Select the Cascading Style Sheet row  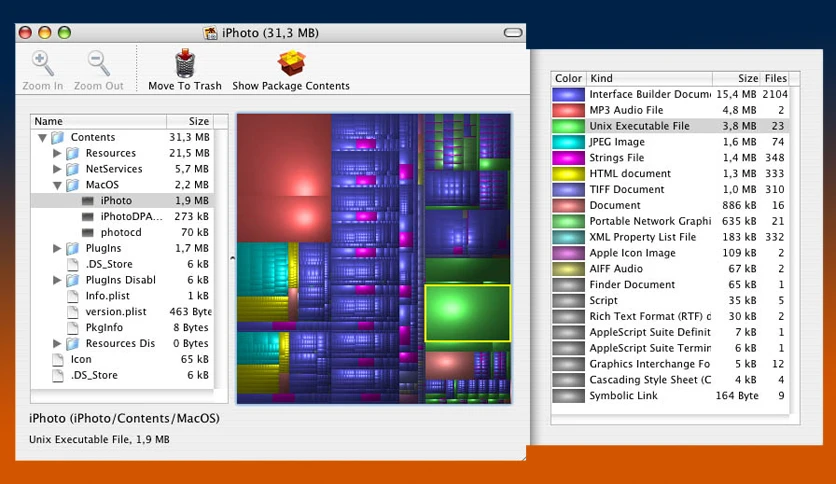[670, 380]
